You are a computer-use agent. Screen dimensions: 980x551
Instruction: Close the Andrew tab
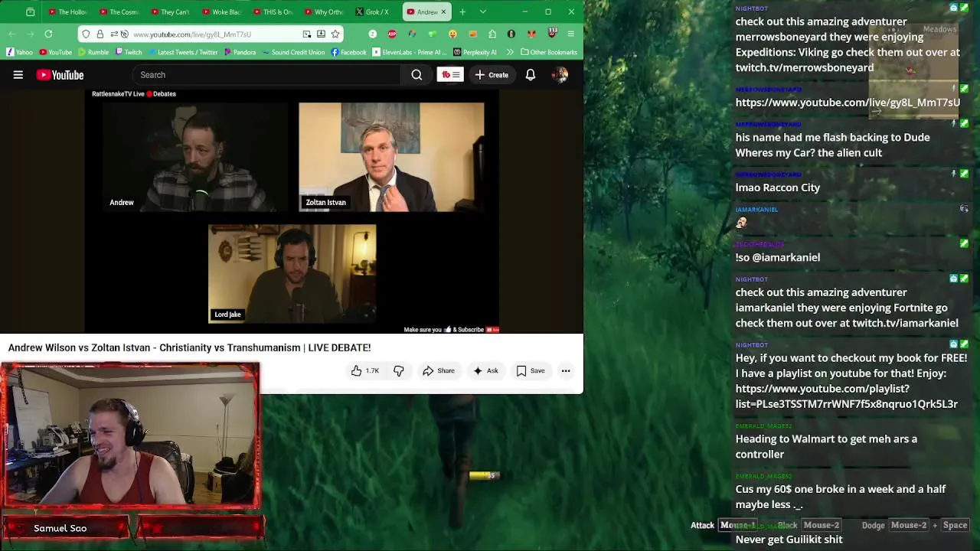445,12
